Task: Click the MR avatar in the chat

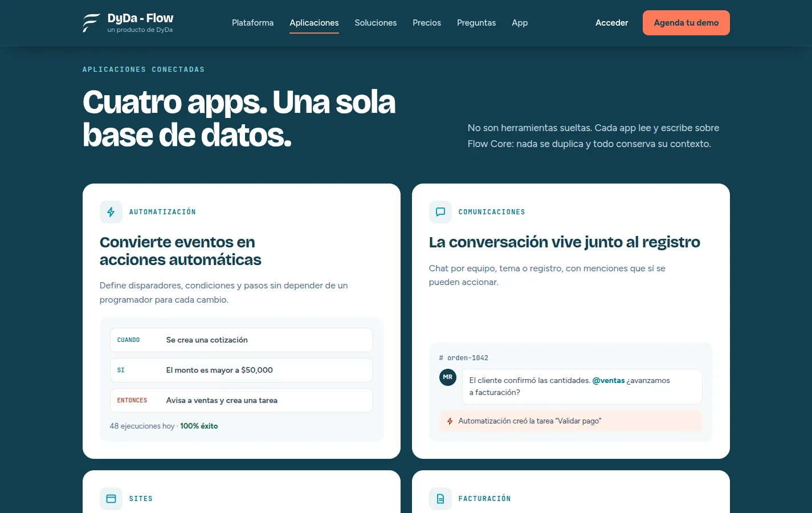Action: click(448, 377)
